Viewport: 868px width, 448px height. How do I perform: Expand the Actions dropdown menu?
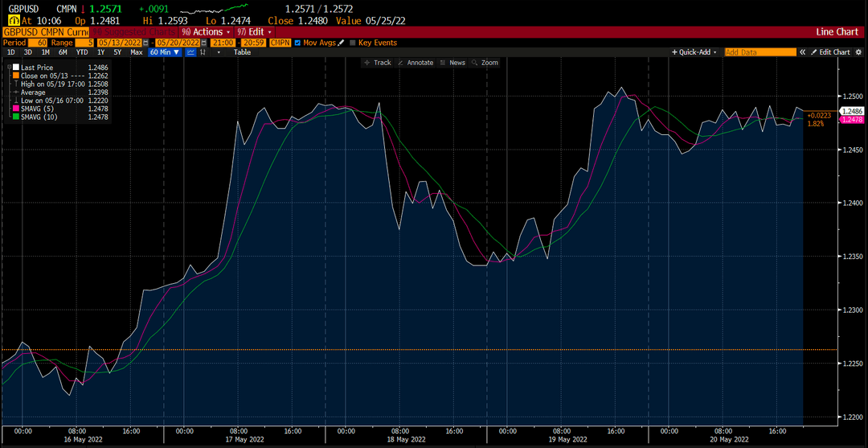pyautogui.click(x=207, y=32)
